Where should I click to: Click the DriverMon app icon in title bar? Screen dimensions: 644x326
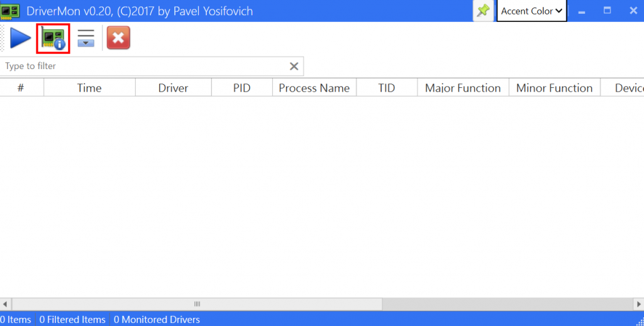[10, 11]
